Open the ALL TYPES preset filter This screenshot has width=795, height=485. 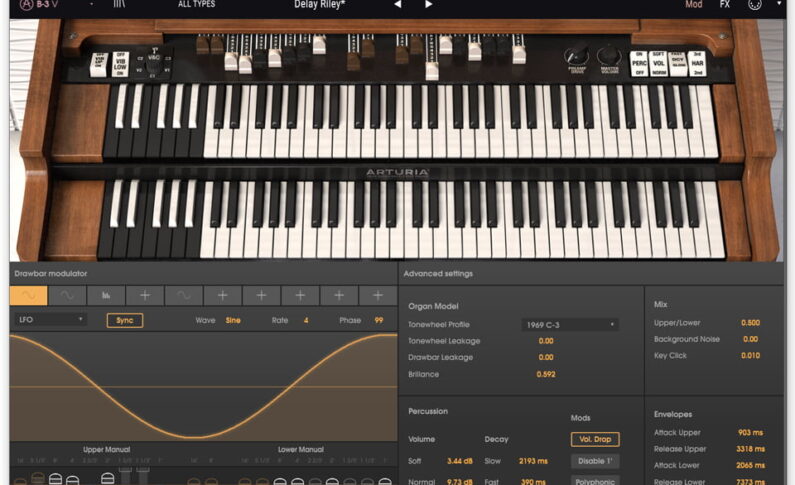[x=197, y=4]
